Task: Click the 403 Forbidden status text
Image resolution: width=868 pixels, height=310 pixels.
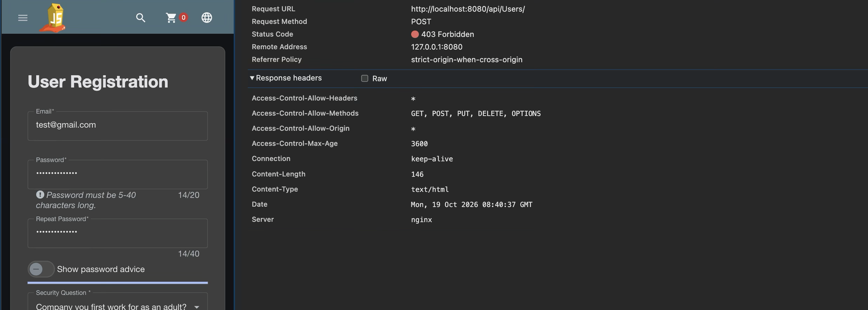Action: [x=447, y=34]
